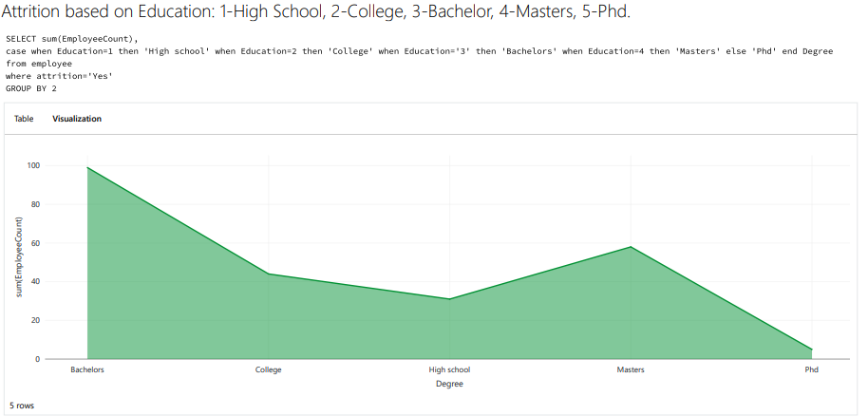Click the Bachelors peak point on chart
The height and width of the screenshot is (416, 868).
point(87,168)
